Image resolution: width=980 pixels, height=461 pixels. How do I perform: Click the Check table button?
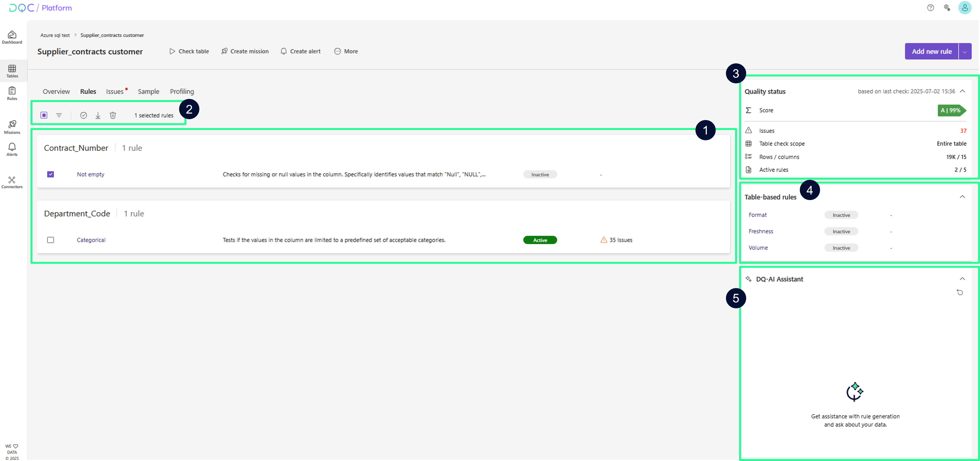pos(189,51)
